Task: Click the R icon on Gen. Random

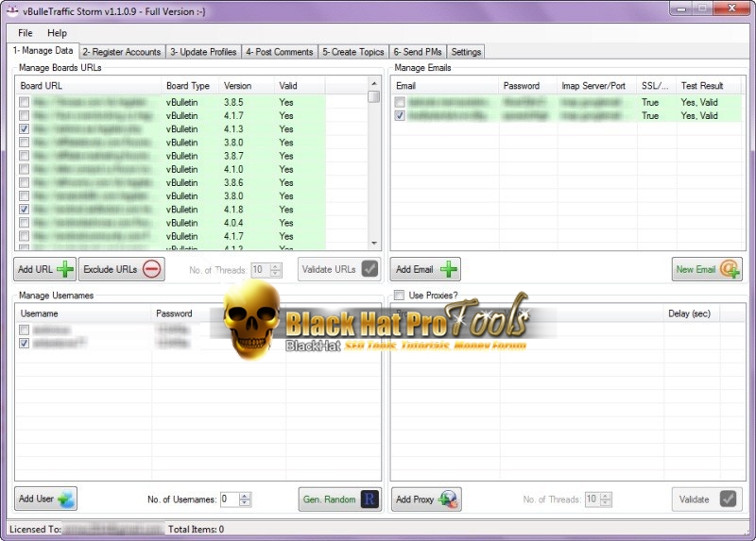Action: 369,499
